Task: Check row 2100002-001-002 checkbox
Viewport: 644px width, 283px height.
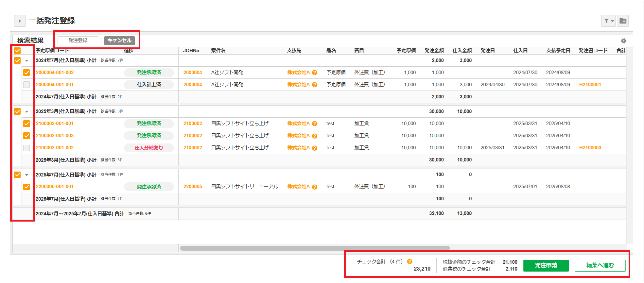Action: pos(26,148)
